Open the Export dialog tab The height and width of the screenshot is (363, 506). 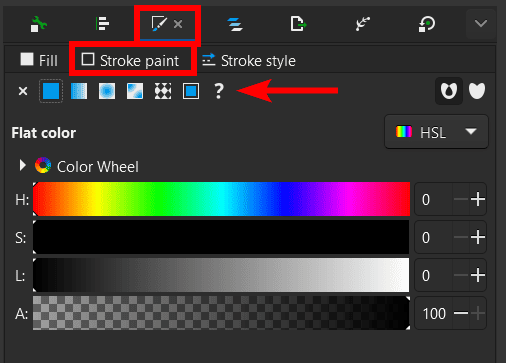coord(298,24)
